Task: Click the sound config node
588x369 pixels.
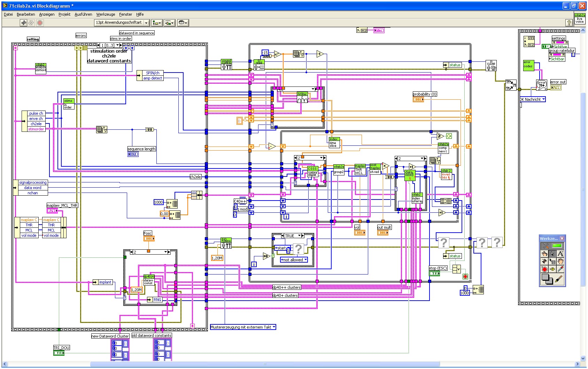Action: click(226, 65)
